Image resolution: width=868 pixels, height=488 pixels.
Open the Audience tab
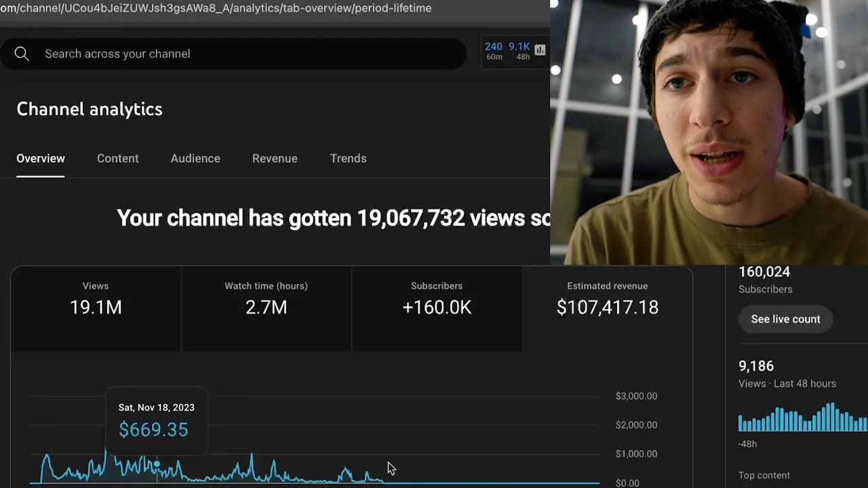pos(195,159)
